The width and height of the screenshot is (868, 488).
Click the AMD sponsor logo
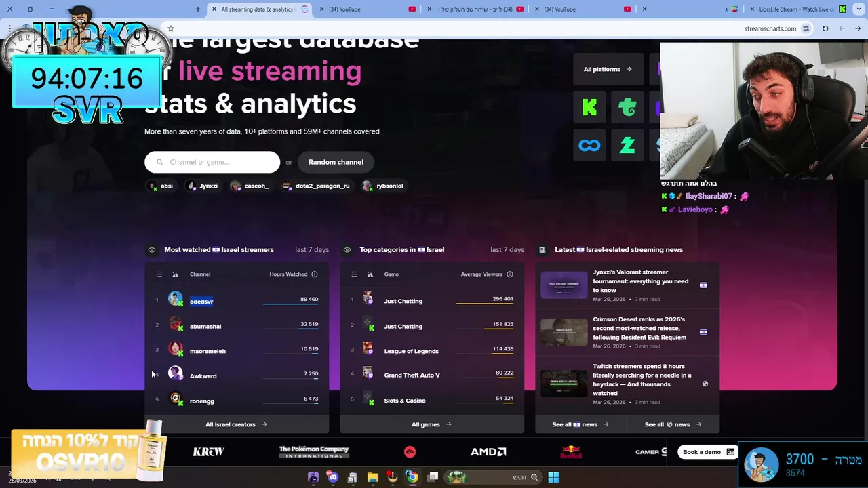(x=488, y=452)
